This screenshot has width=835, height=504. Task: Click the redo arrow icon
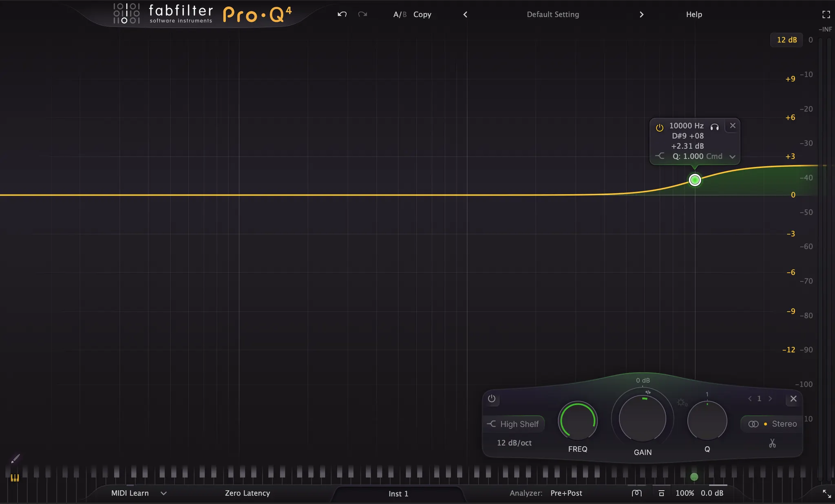362,14
